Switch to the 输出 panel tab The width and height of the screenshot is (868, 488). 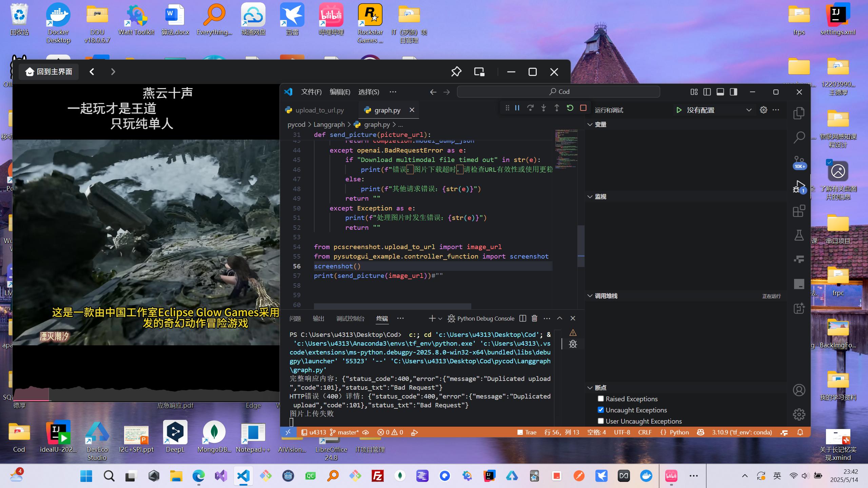[318, 319]
